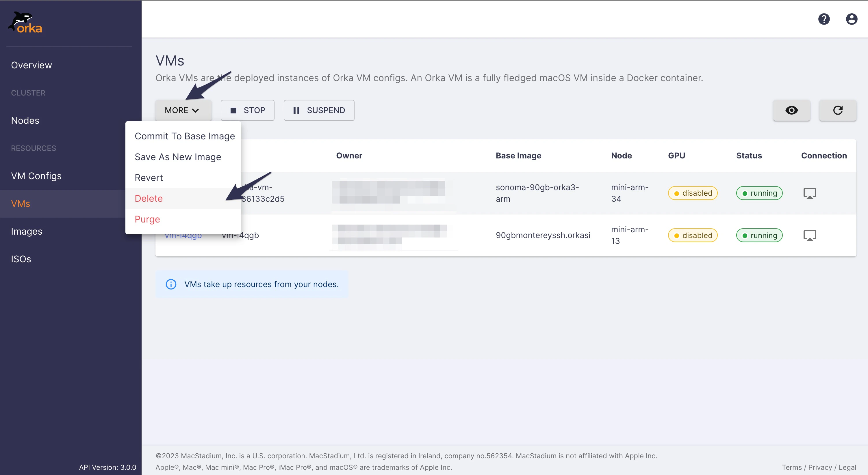
Task: Click the Privacy footer link
Action: 820,467
